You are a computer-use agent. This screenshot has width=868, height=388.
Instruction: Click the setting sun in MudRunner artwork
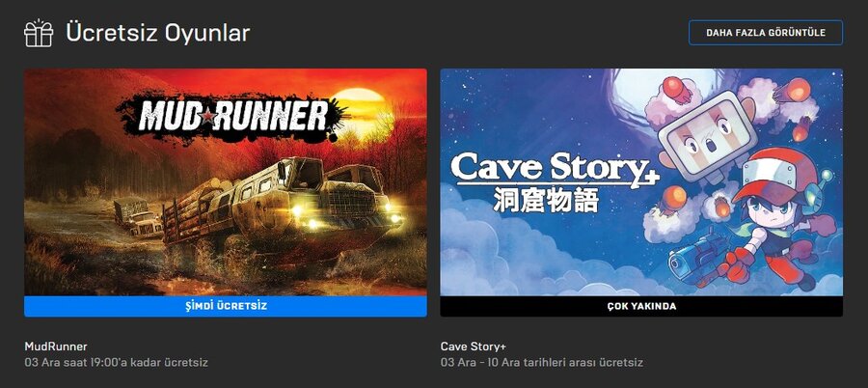pos(360,108)
